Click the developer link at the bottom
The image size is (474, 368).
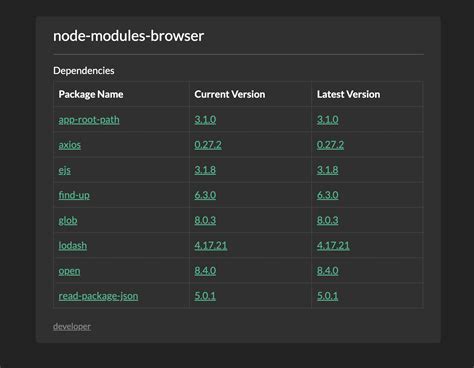point(72,326)
